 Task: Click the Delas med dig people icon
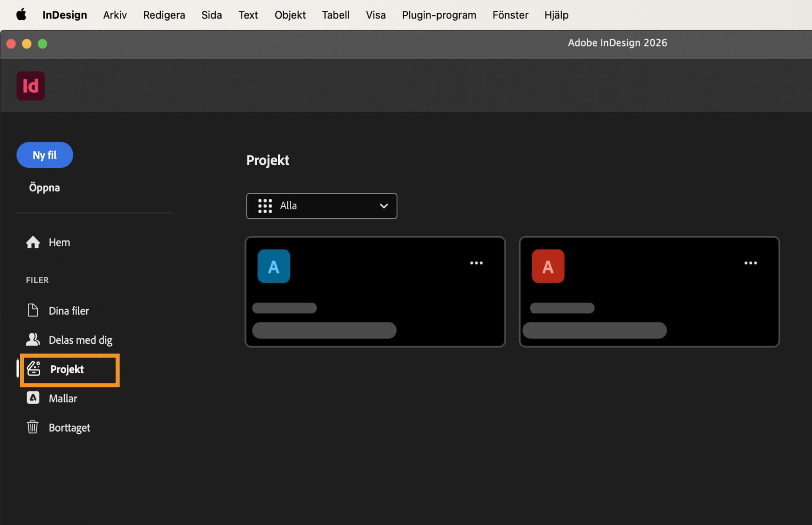click(33, 339)
